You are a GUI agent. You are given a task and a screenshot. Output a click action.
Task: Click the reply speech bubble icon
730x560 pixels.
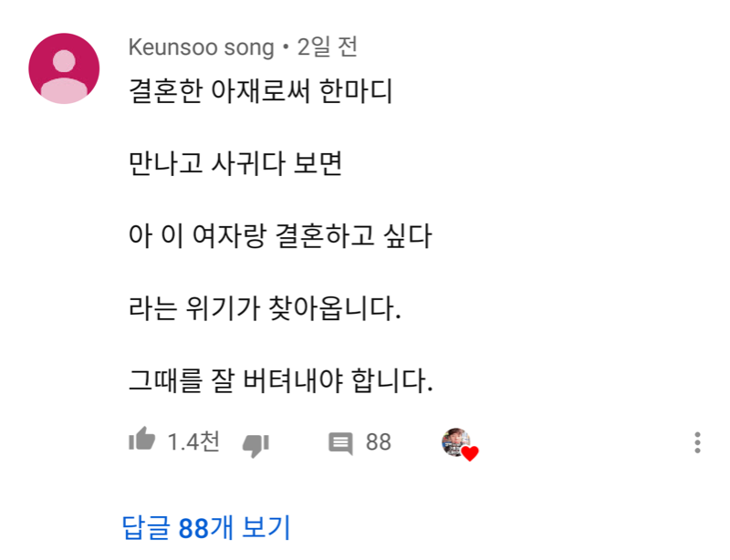tap(340, 444)
